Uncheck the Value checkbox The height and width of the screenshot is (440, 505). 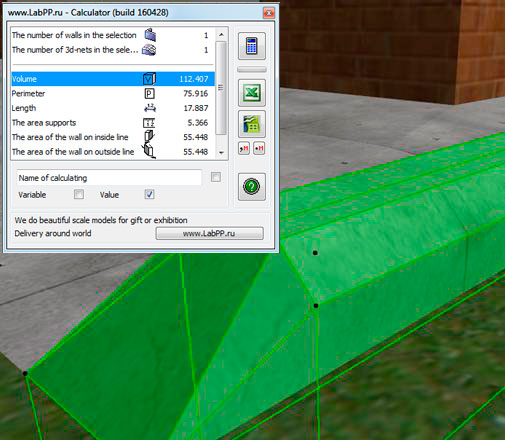click(x=149, y=194)
